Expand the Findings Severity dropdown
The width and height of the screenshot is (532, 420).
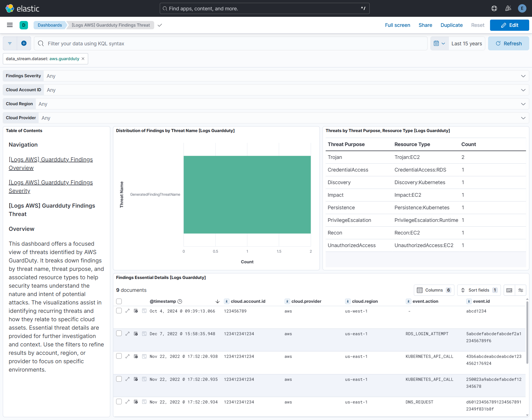point(523,76)
